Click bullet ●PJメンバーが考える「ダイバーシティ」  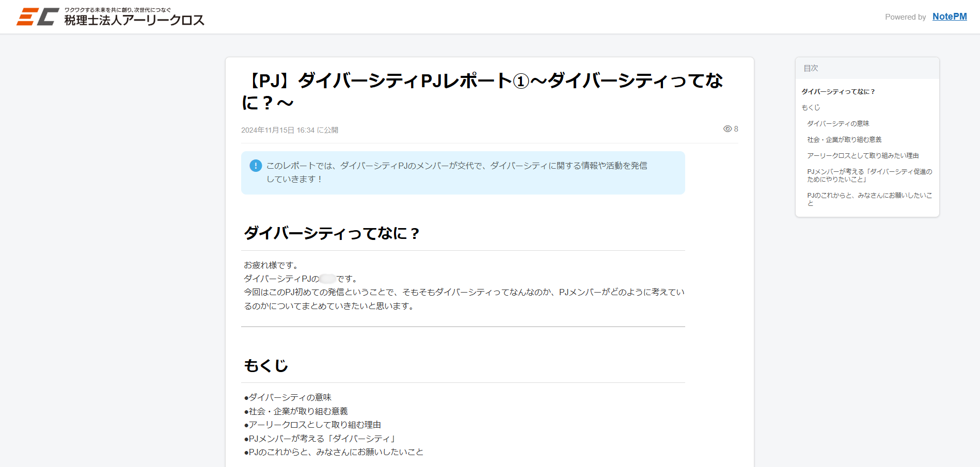pos(321,439)
